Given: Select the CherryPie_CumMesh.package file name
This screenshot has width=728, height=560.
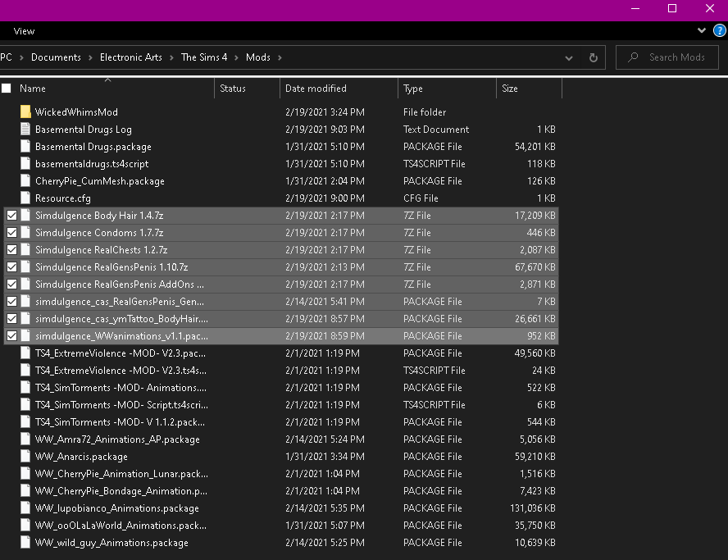Looking at the screenshot, I should click(100, 181).
